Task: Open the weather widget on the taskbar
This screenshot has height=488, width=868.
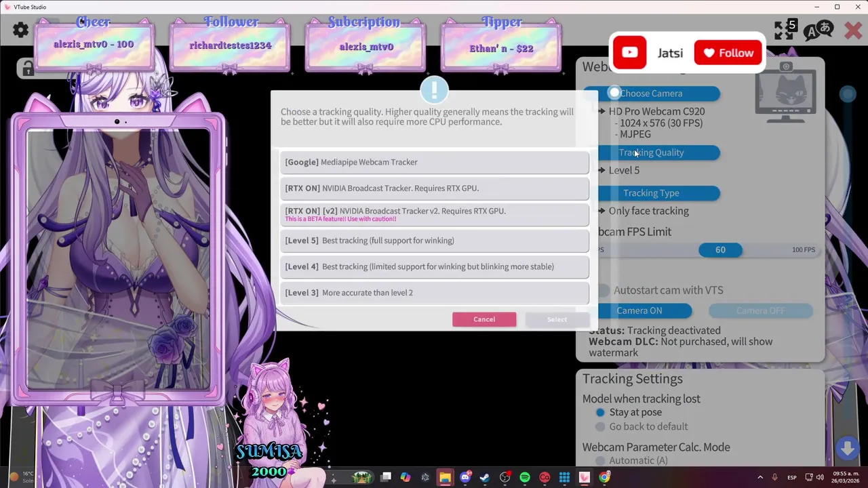Action: pyautogui.click(x=20, y=477)
